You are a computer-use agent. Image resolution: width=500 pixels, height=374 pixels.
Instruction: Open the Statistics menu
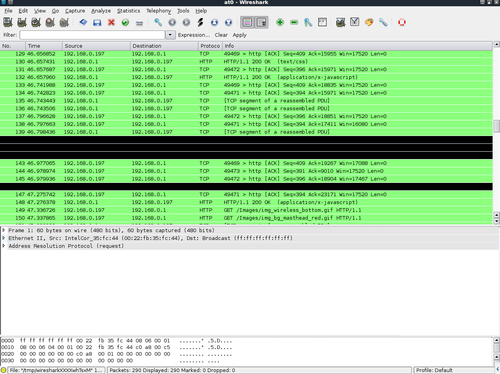pos(128,11)
